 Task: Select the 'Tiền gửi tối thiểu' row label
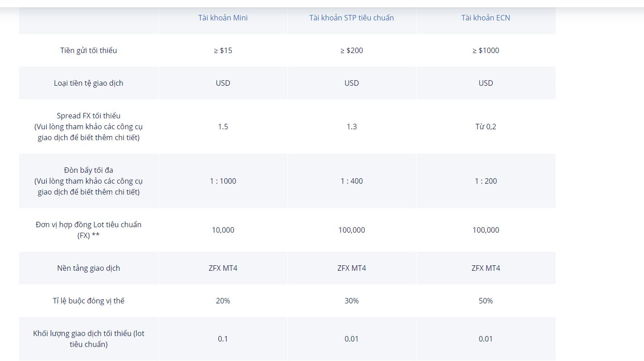pyautogui.click(x=88, y=50)
